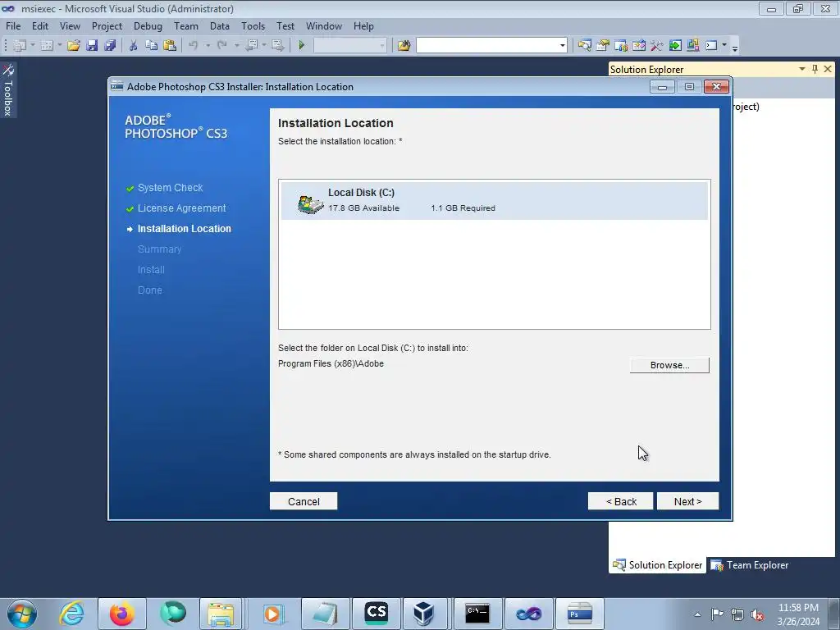Click green Start Debugging play icon
The image size is (840, 630).
point(301,46)
